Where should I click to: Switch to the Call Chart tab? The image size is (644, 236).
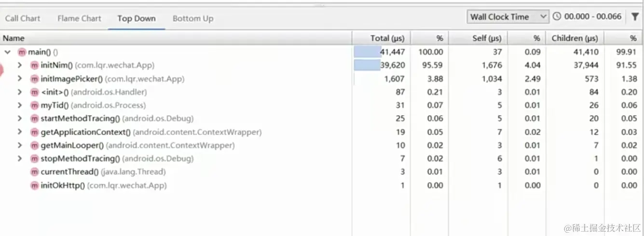coord(23,18)
